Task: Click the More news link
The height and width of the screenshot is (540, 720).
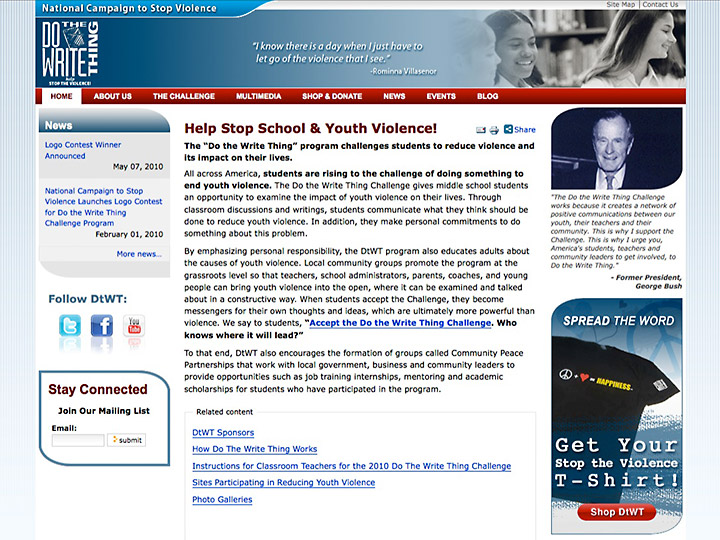Action: coord(138,254)
